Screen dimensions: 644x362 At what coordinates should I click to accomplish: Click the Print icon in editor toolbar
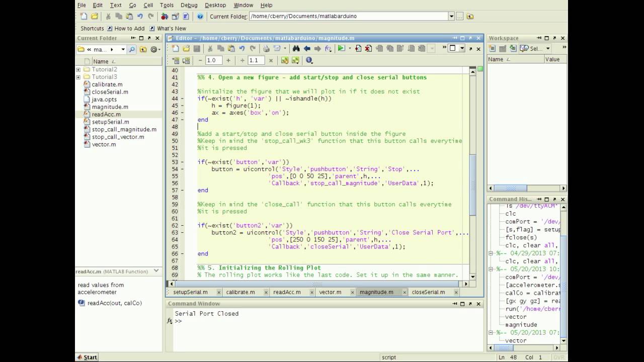click(x=266, y=48)
